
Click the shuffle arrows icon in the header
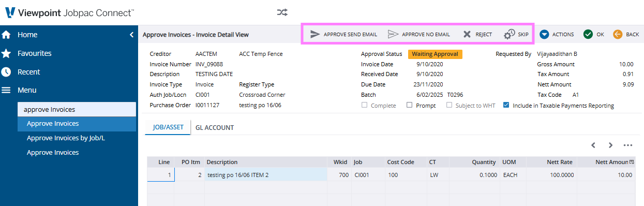click(x=282, y=12)
